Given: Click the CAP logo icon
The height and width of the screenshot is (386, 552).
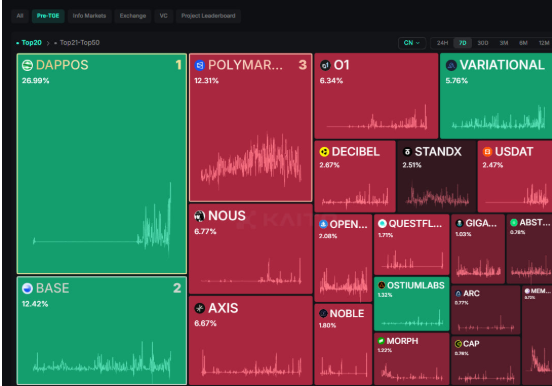Looking at the screenshot, I should [x=458, y=344].
